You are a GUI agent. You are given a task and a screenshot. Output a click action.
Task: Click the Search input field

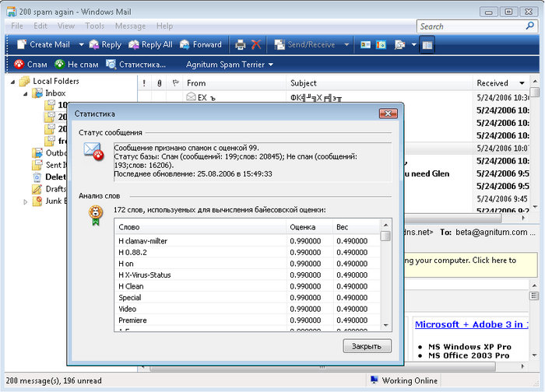coord(471,26)
